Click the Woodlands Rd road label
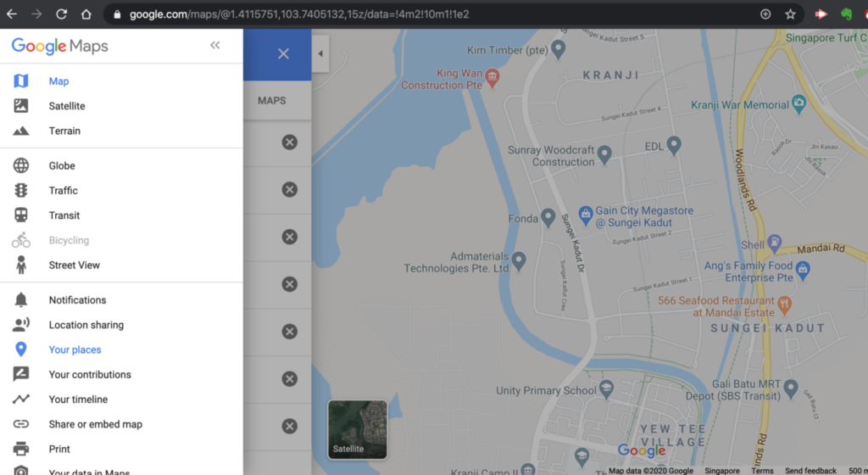Screen dimensions: 868x475 745,180
